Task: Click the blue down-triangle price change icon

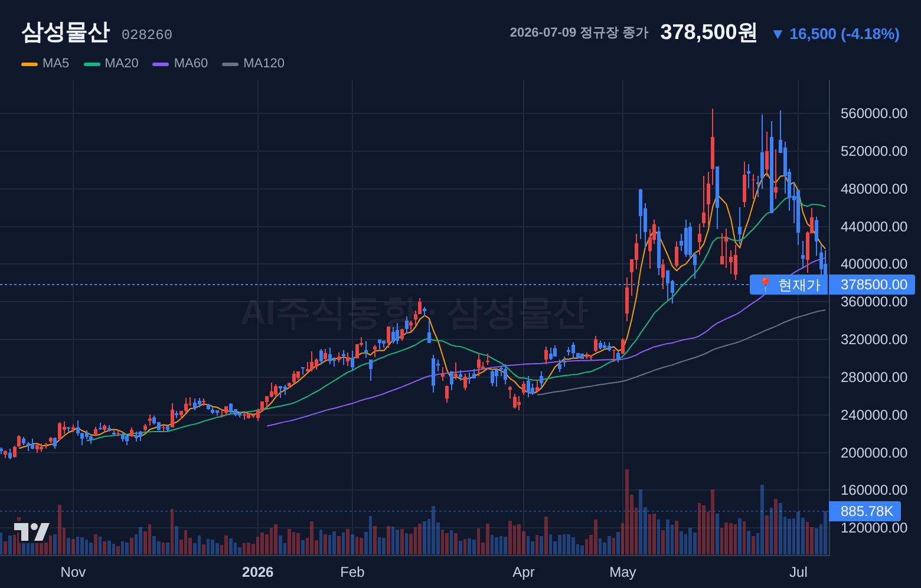Action: pyautogui.click(x=778, y=34)
